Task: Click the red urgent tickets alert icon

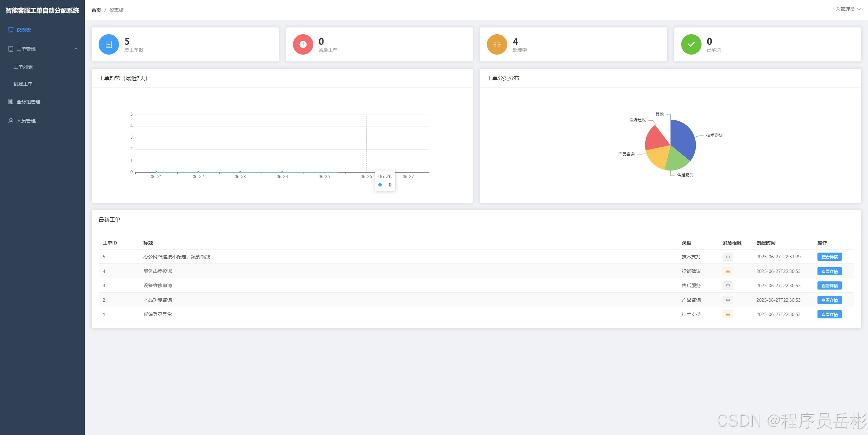Action: coord(303,44)
